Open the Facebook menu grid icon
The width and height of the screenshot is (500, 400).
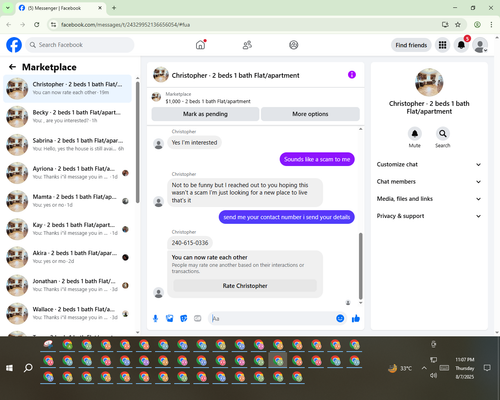pyautogui.click(x=442, y=45)
